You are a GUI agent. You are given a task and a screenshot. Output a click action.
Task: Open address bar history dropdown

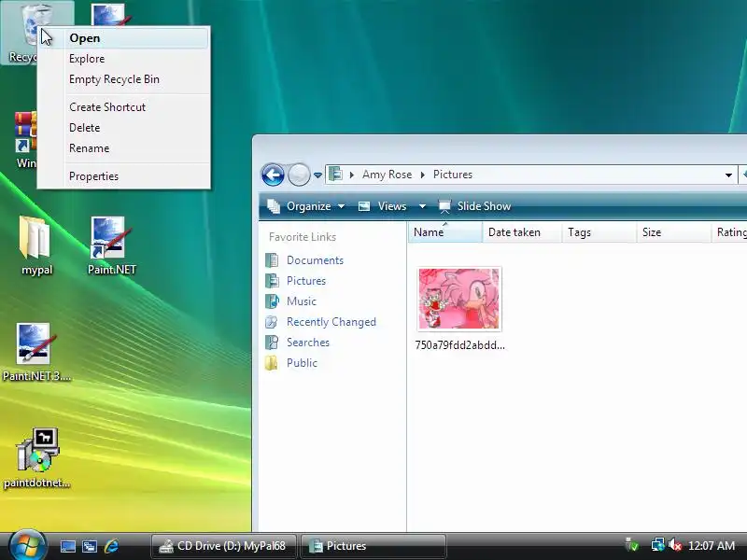pyautogui.click(x=728, y=175)
